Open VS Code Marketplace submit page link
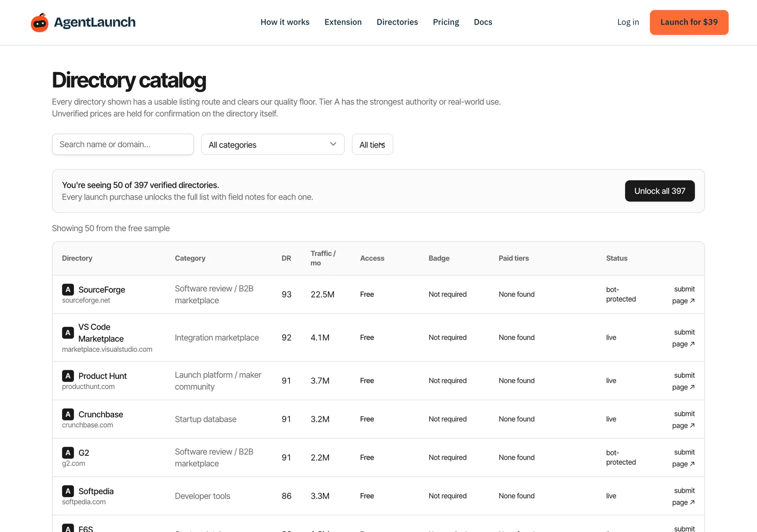The height and width of the screenshot is (532, 757). 684,338
